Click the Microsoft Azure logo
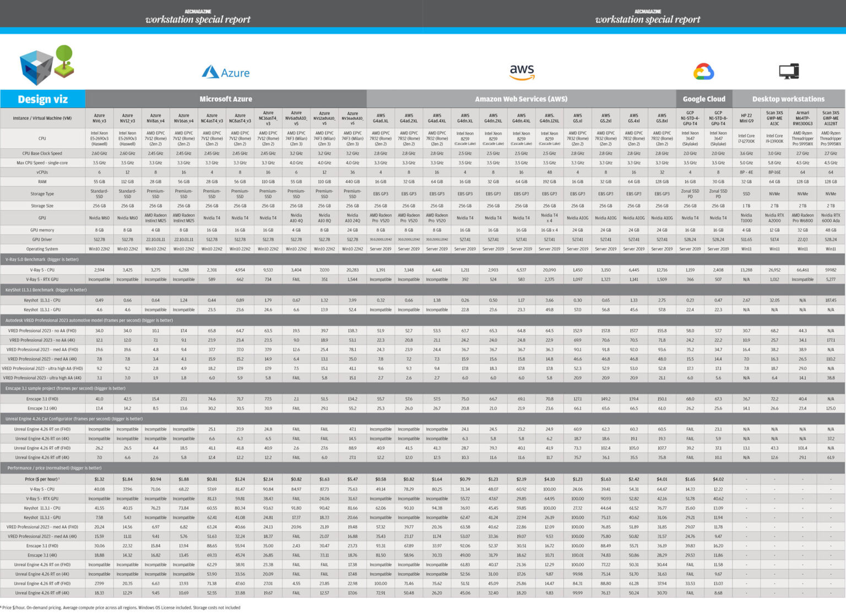Viewport: 846px width, 616px height. 226,72
